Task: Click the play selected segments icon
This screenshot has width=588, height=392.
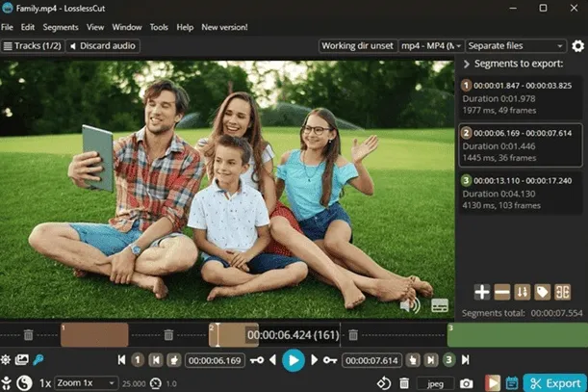Action: pos(493,383)
